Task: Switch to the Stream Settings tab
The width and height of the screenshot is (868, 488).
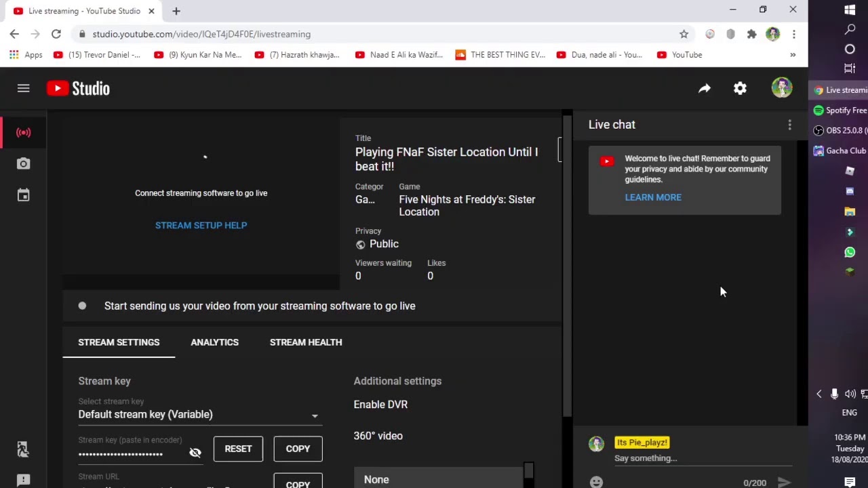Action: click(x=119, y=342)
